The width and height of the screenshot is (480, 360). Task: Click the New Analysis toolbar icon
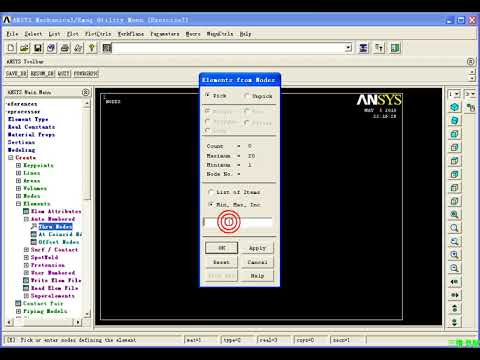coord(11,48)
